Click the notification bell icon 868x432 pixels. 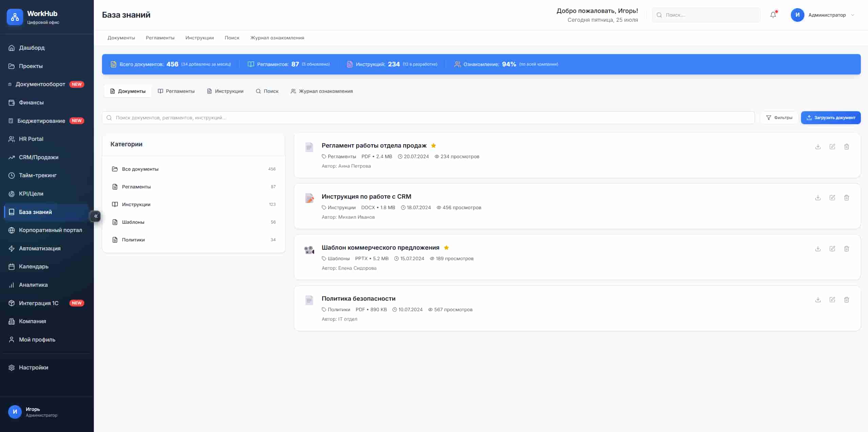click(773, 15)
